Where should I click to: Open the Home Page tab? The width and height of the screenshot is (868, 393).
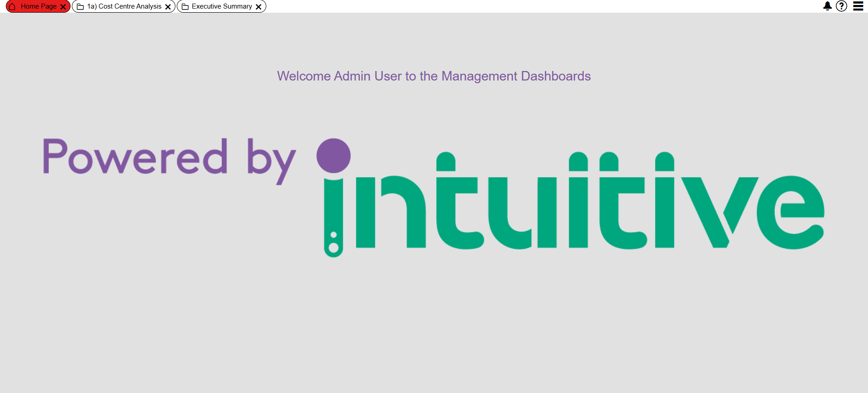point(38,6)
